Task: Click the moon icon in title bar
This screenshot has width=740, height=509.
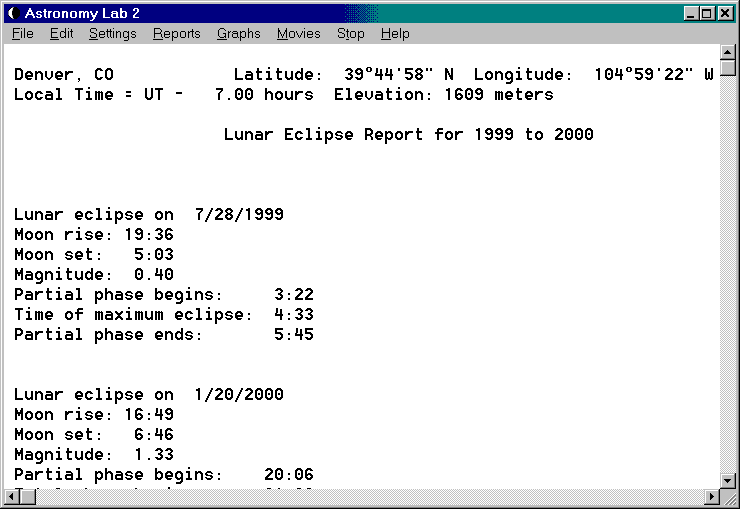Action: point(13,13)
